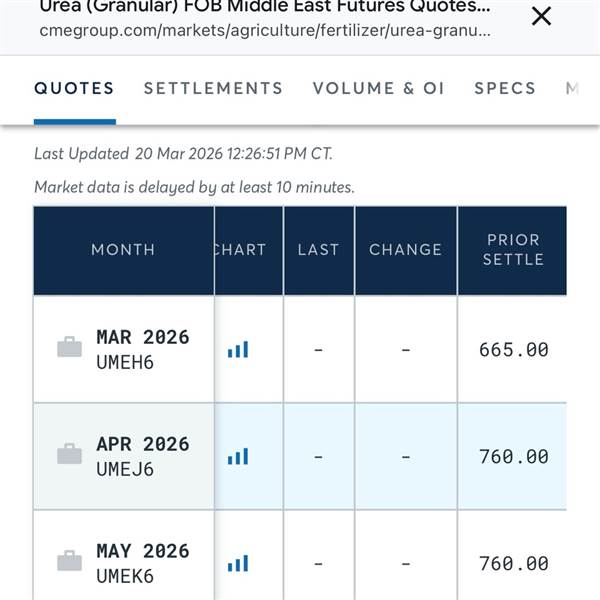Click briefcase icon beside MAR 2026
The height and width of the screenshot is (600, 600).
[x=69, y=348]
